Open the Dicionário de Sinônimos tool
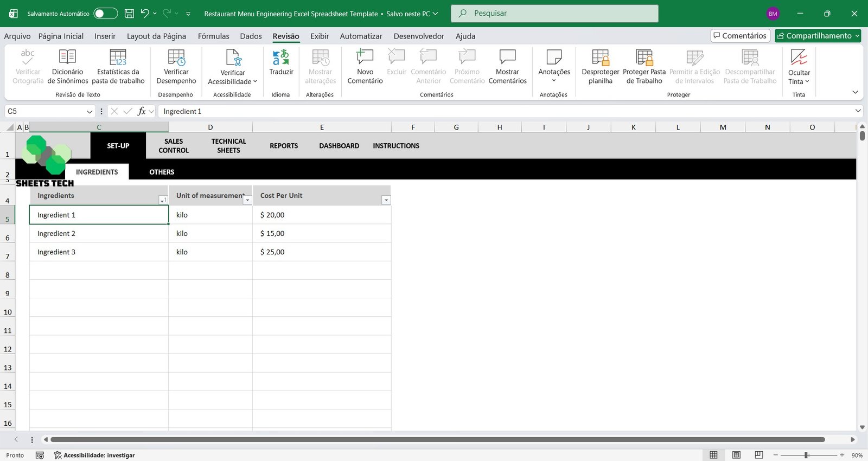 (x=67, y=66)
